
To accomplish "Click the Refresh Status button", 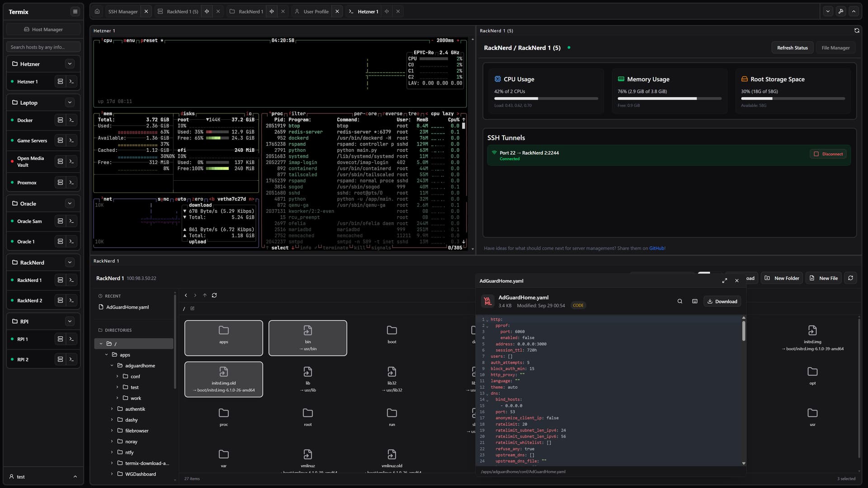I will 792,48.
